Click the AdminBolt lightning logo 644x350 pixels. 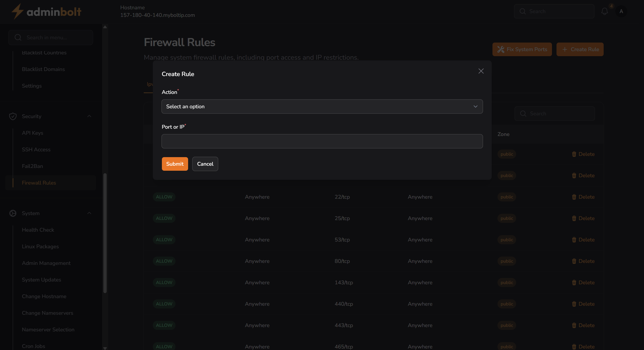click(17, 11)
